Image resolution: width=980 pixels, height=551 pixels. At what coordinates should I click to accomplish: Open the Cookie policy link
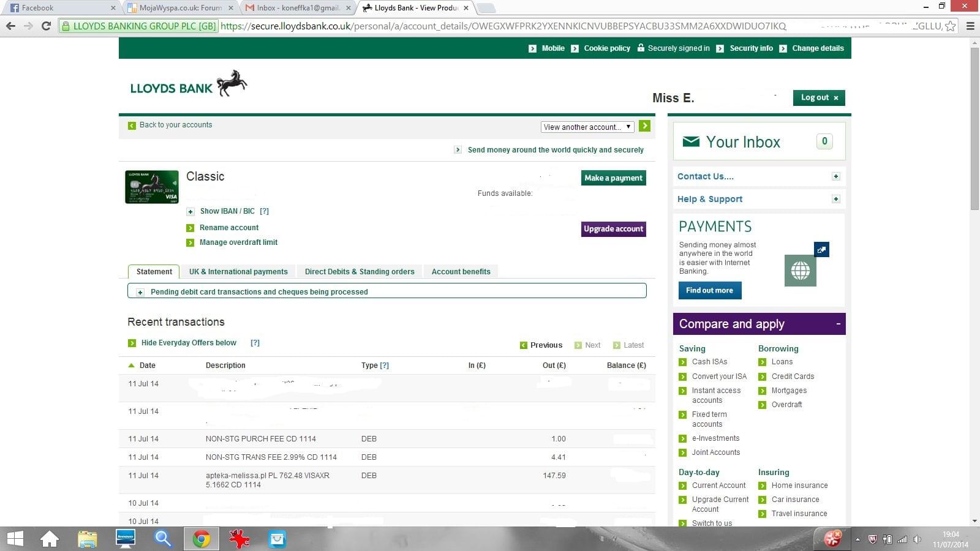click(x=607, y=48)
